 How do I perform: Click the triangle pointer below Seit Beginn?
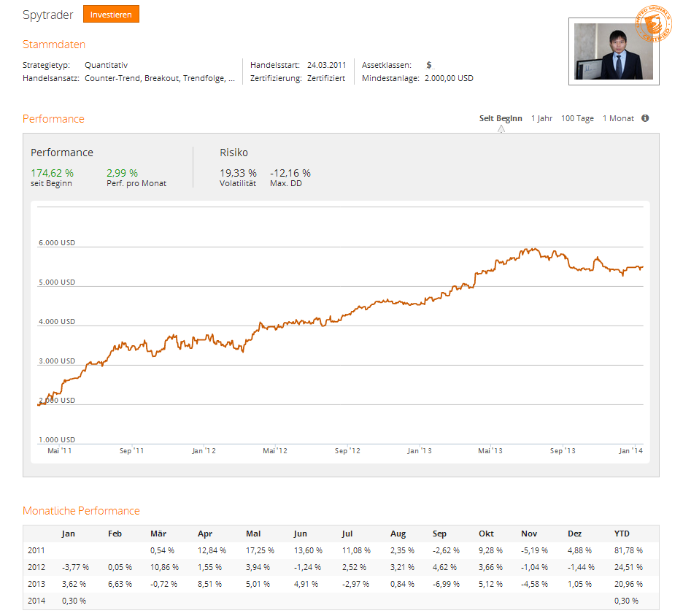(x=501, y=129)
